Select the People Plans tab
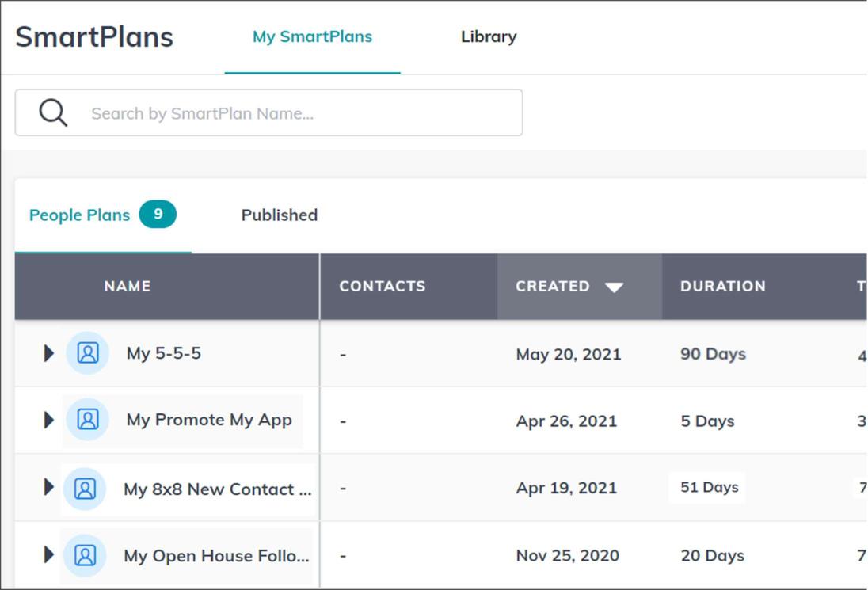868x590 pixels. point(79,215)
